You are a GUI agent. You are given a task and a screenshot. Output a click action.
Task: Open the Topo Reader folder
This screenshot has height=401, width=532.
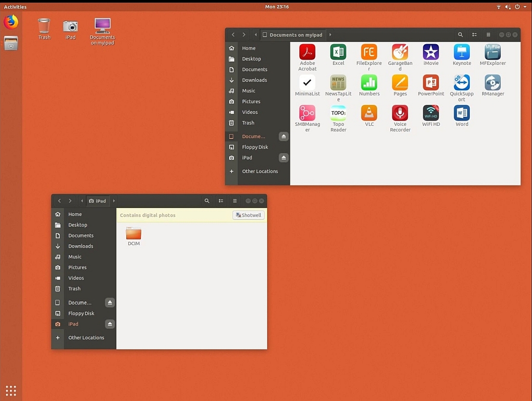(338, 113)
